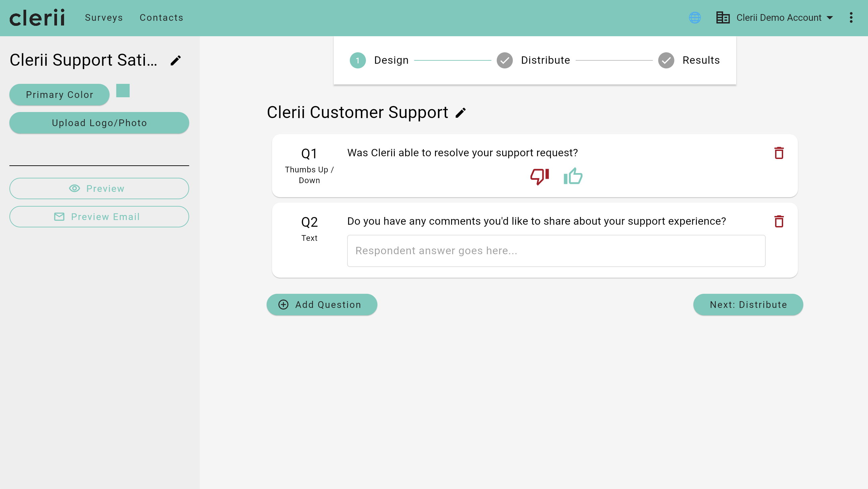Click the Design step number circle
The width and height of the screenshot is (868, 489).
(x=358, y=61)
